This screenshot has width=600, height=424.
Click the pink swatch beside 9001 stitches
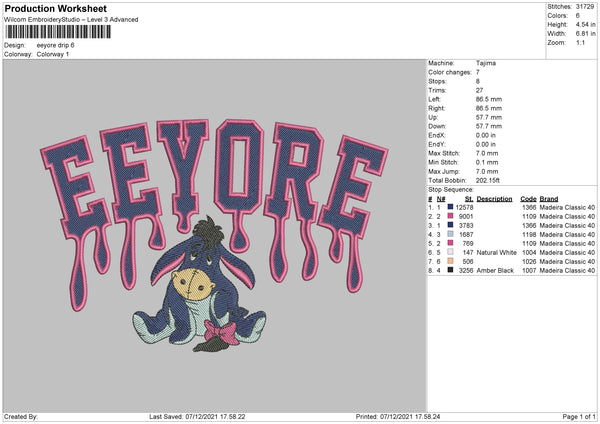(450, 216)
